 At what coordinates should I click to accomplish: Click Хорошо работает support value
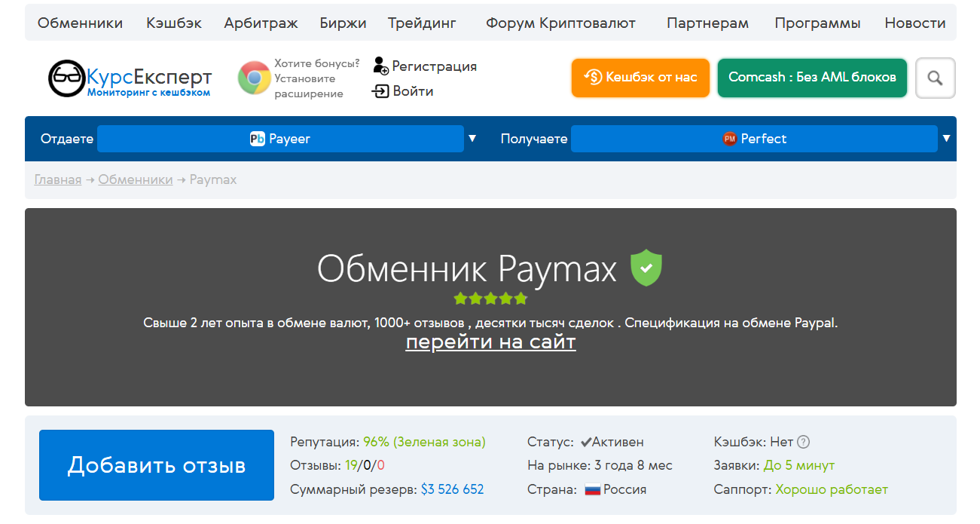click(832, 489)
